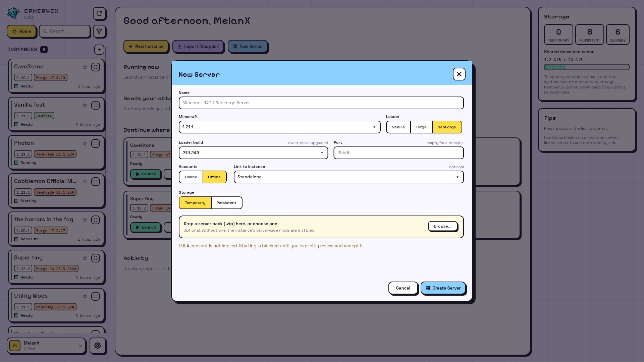
Task: Cancel the New Server dialog
Action: [403, 288]
